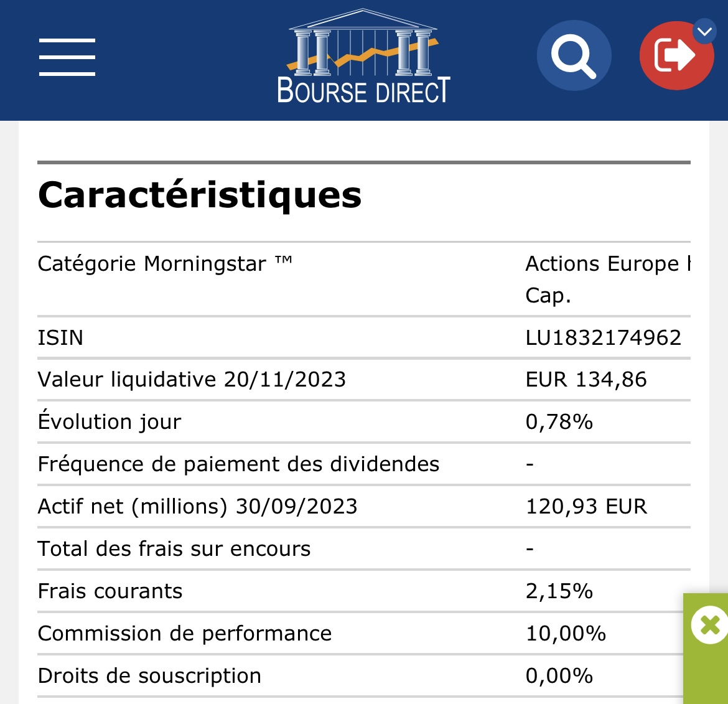Open the magnifying glass search
This screenshot has height=704, width=728.
(x=574, y=56)
